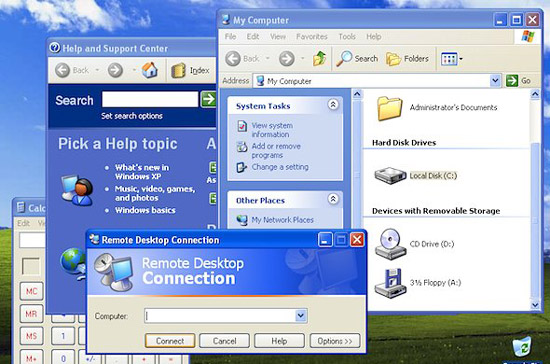550x364 pixels.
Task: Open the View menu in My Computer
Action: [278, 36]
